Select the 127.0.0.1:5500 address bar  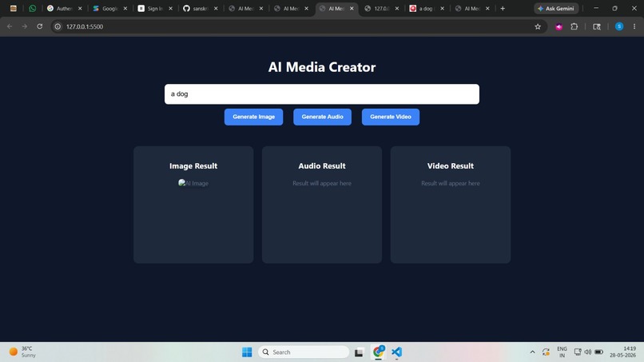coord(294,26)
